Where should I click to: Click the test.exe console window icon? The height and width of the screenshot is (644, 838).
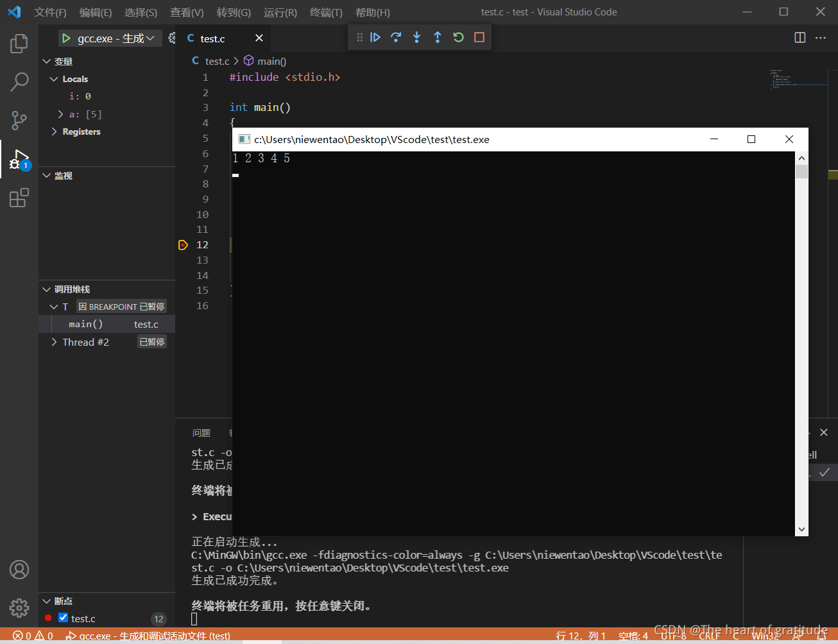point(244,139)
